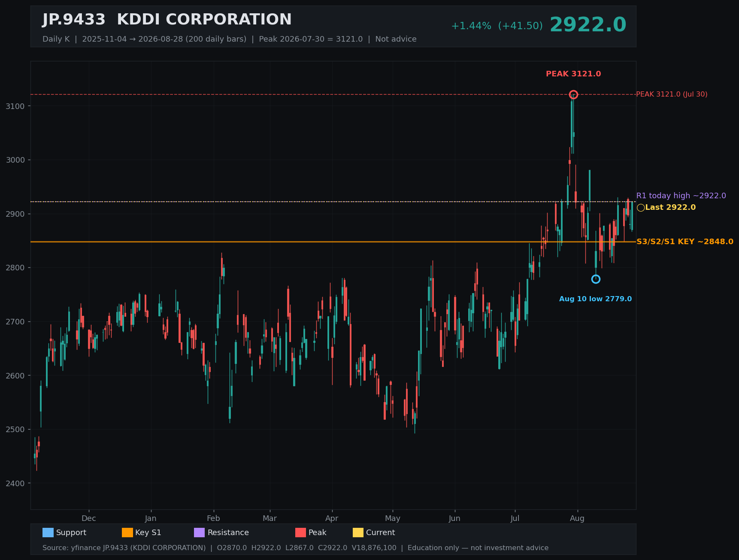This screenshot has width=739, height=560.
Task: Click the Mar x-axis label
Action: coord(270,518)
